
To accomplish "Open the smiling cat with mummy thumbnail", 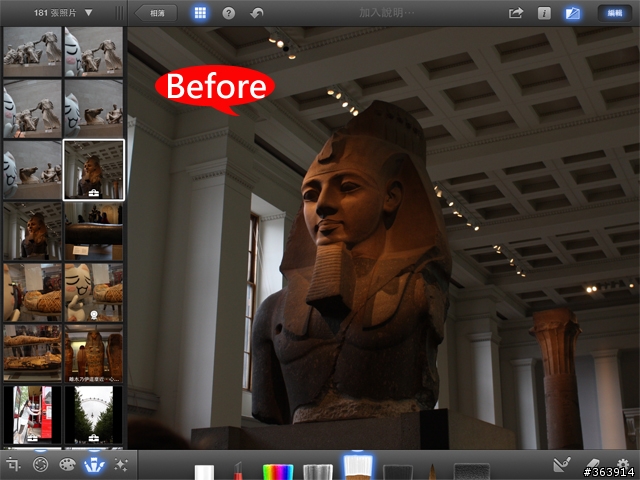I will 94,292.
